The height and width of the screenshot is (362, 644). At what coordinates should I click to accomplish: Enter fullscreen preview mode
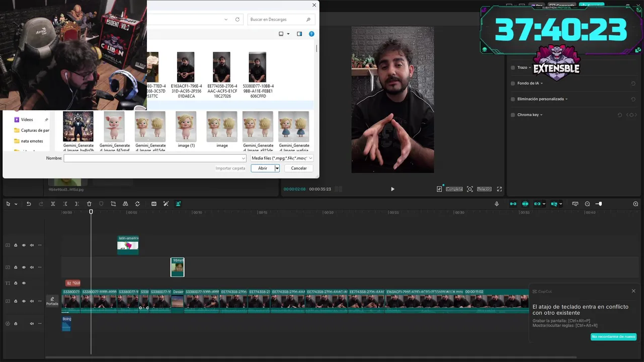coord(499,189)
